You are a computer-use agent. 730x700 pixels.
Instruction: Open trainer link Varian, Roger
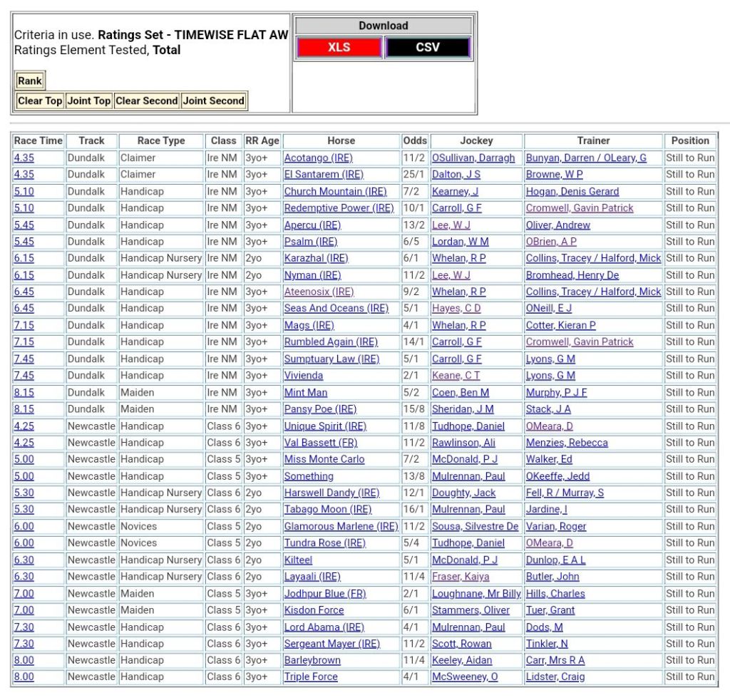pos(555,526)
